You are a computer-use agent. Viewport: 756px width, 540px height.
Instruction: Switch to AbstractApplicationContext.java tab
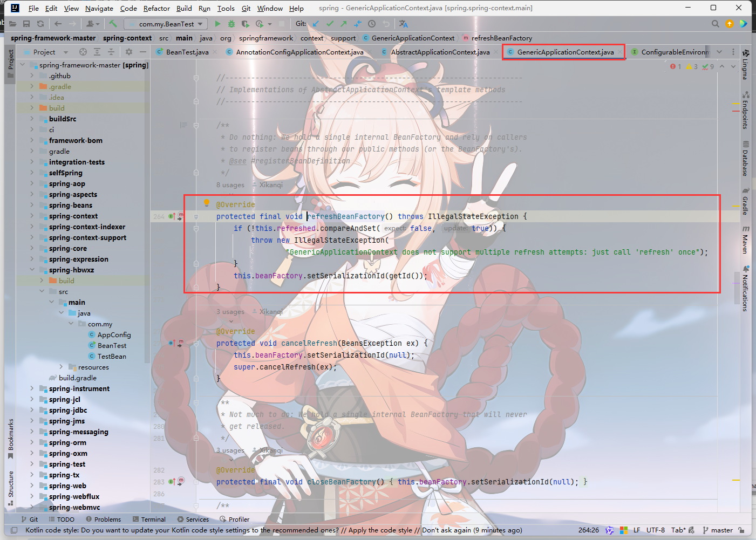point(440,52)
